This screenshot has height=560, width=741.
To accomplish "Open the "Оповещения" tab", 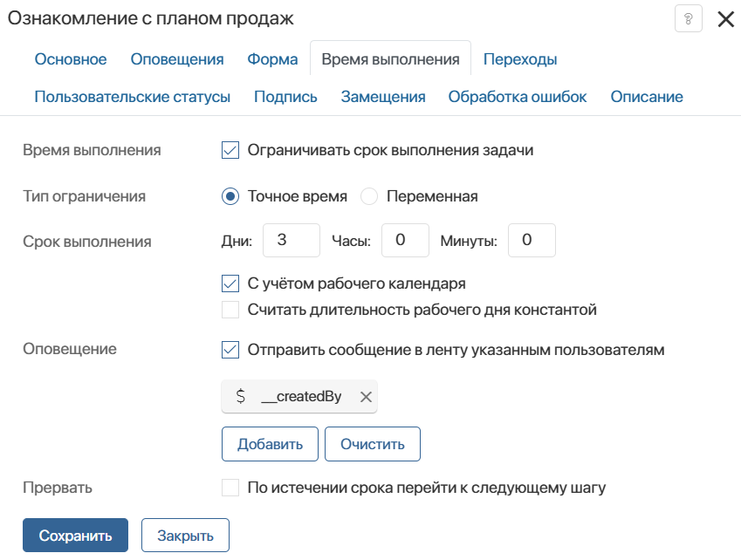I will pyautogui.click(x=177, y=59).
